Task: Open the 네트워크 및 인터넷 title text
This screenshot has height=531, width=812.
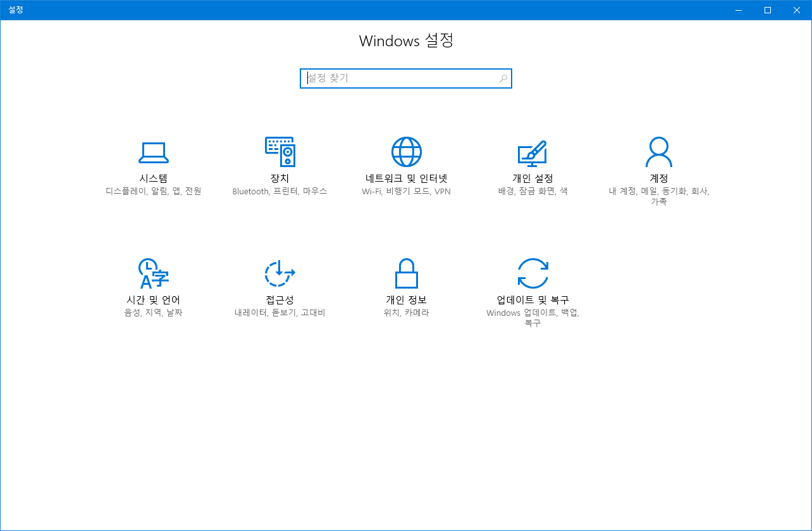Action: [406, 178]
